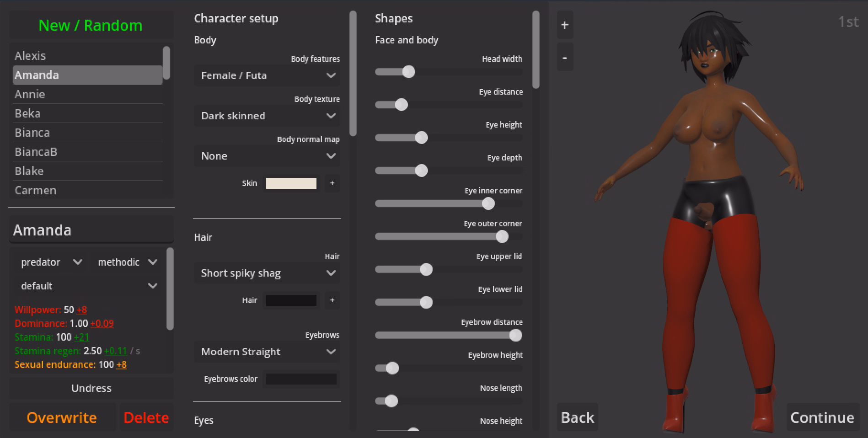Click the Skin color swatch
The width and height of the screenshot is (868, 438).
(x=291, y=183)
